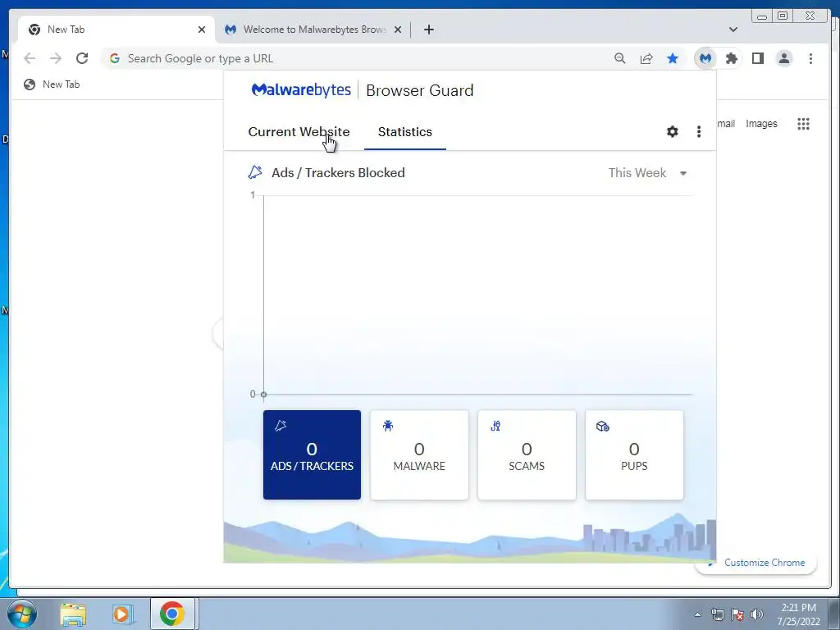Open the Google apps grid
Image resolution: width=840 pixels, height=630 pixels.
click(803, 124)
